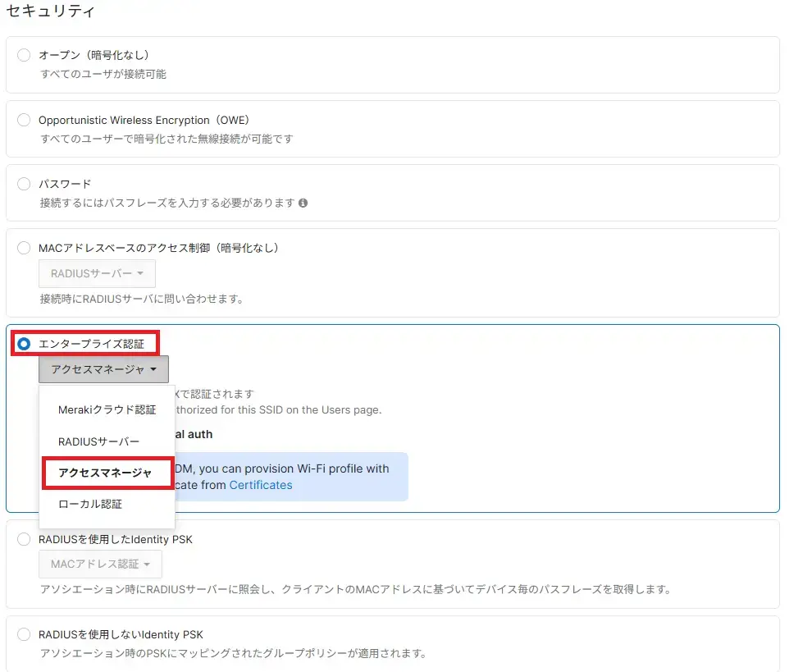Open the Certificates link

[260, 485]
